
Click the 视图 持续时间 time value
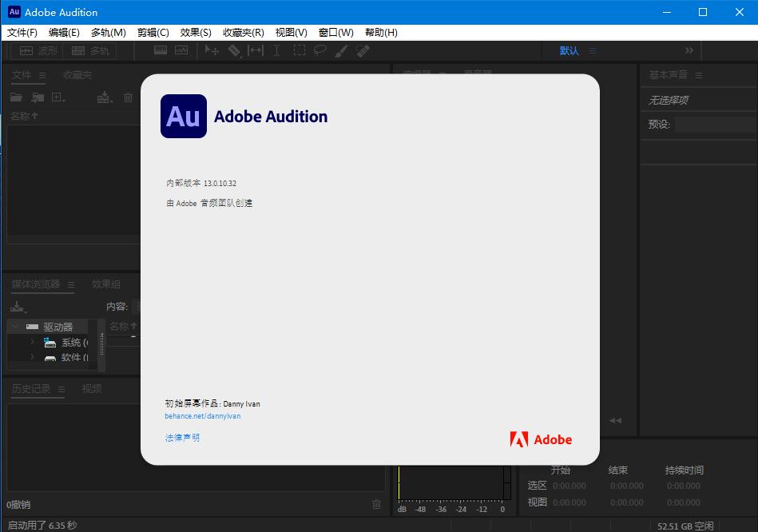tap(684, 502)
